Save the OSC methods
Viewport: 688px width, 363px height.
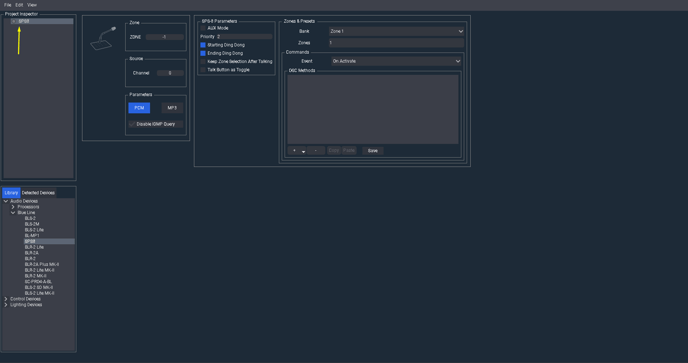point(373,151)
